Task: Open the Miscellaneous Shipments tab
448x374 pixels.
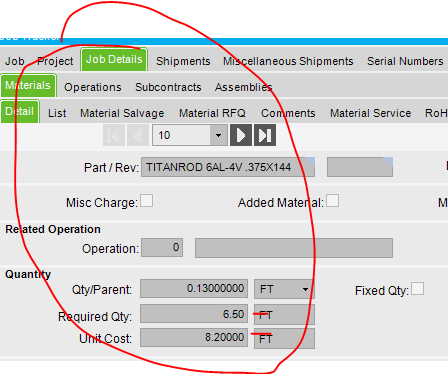Action: point(288,61)
